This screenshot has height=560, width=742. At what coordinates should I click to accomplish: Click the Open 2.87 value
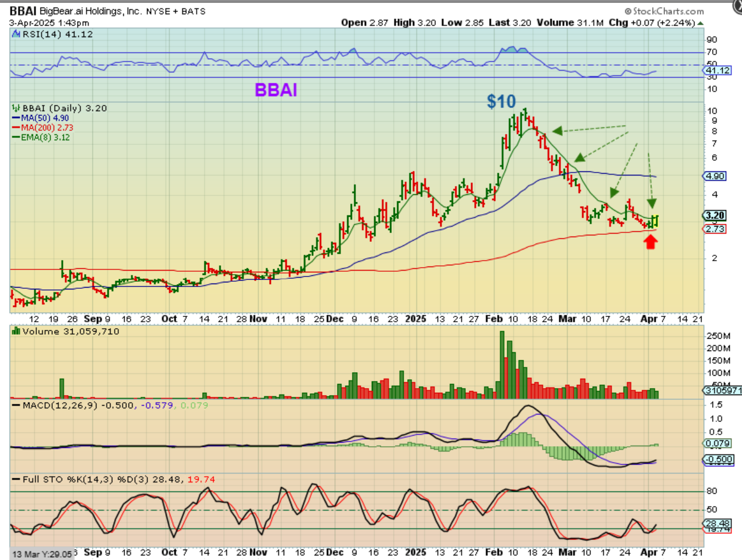pos(365,22)
